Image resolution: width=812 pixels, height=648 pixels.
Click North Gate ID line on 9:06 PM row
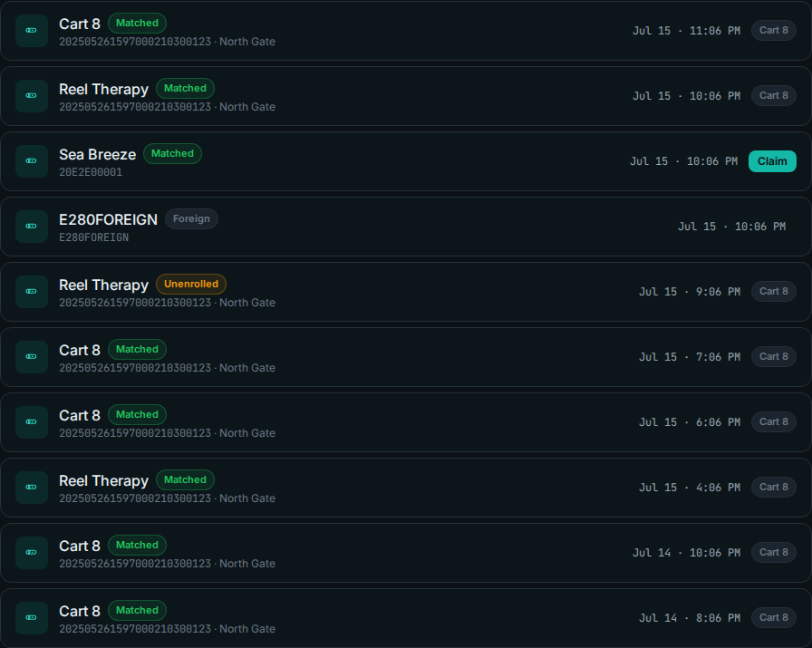point(168,303)
